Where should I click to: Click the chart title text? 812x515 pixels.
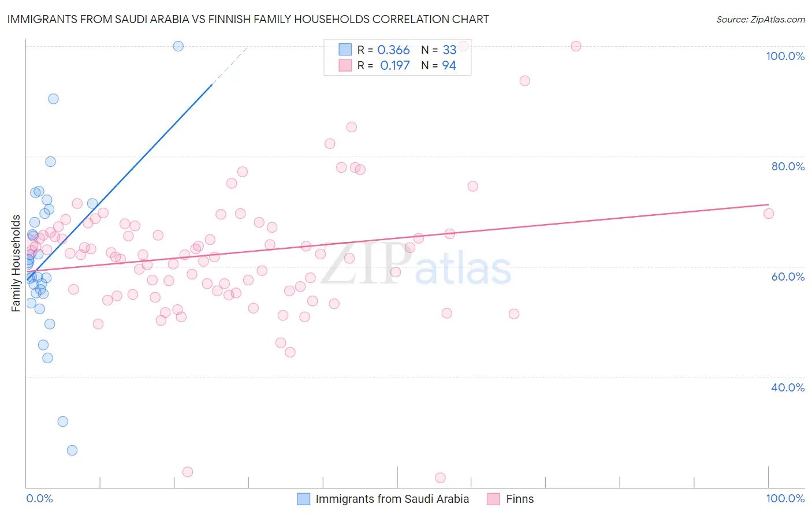click(x=248, y=19)
